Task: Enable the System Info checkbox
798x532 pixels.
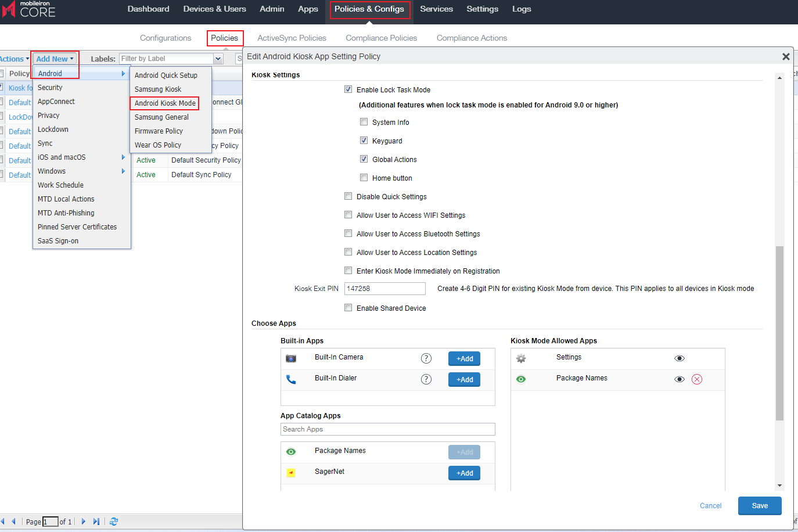Action: (x=364, y=122)
